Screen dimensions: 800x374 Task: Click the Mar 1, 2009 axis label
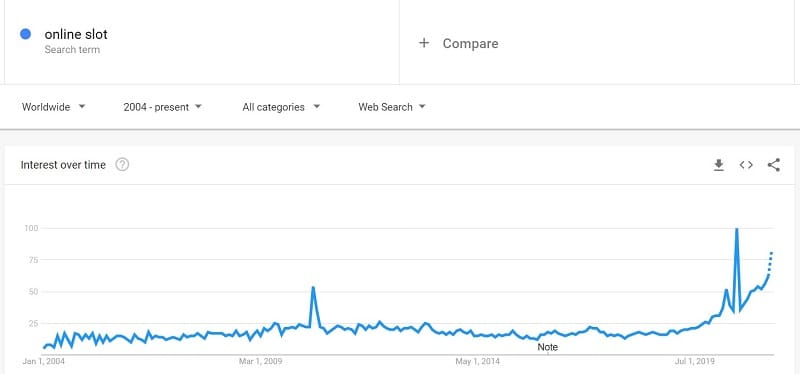point(260,362)
